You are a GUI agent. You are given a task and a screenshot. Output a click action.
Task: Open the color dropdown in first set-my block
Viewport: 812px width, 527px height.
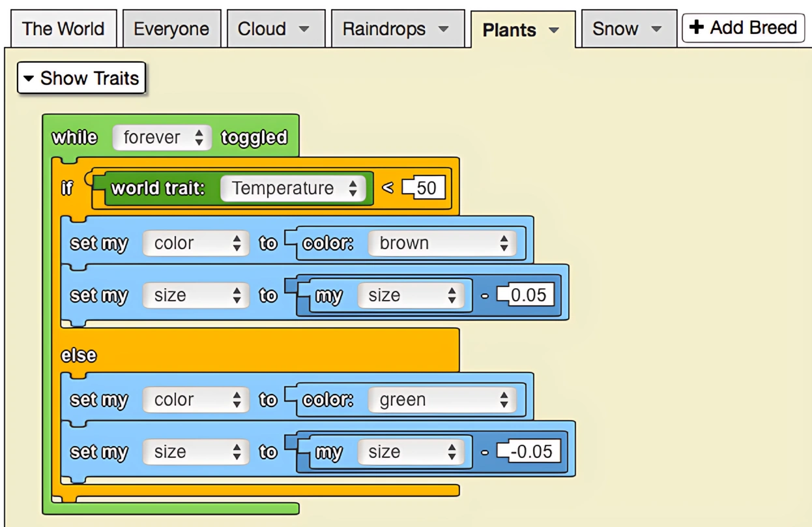(196, 243)
